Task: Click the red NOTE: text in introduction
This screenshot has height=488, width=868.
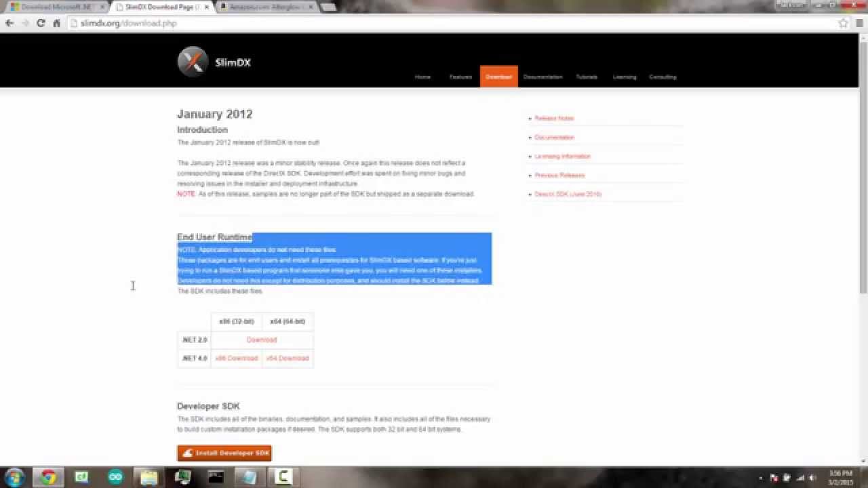Action: [186, 194]
